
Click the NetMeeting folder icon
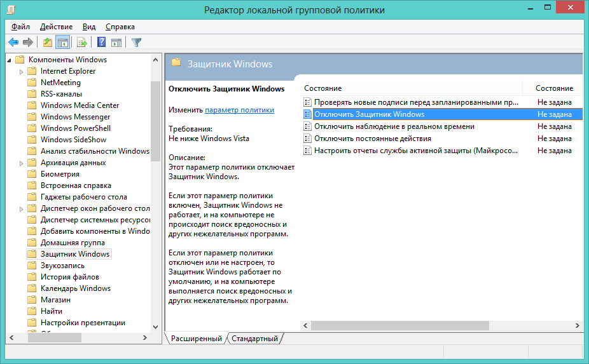pos(32,82)
